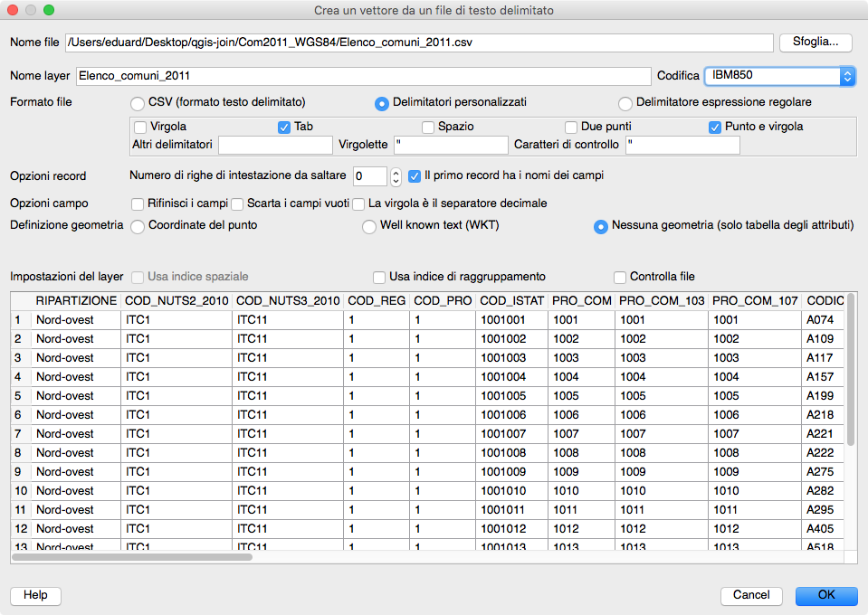Uncheck the Punto e virgola checkbox
The width and height of the screenshot is (868, 615).
(715, 128)
